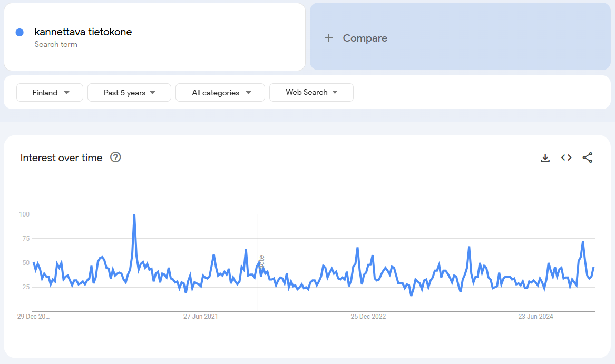This screenshot has width=615, height=364.
Task: Expand the Web Search type dropdown
Action: point(311,92)
